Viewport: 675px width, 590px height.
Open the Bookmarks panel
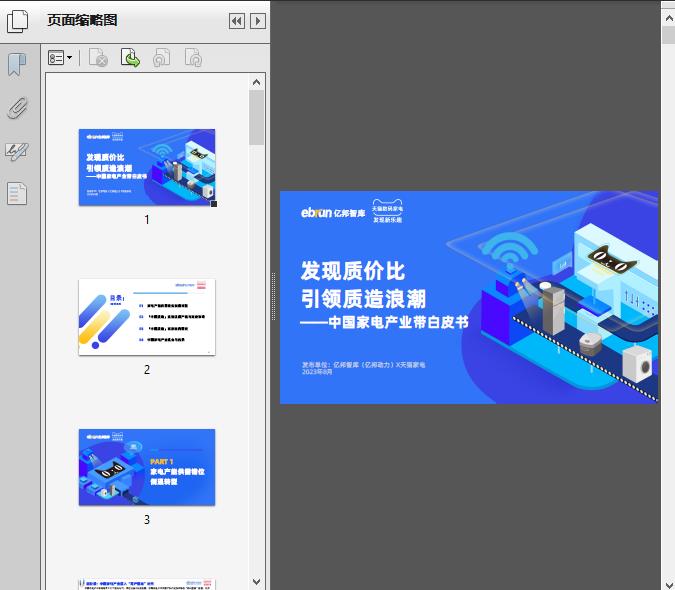tap(17, 65)
